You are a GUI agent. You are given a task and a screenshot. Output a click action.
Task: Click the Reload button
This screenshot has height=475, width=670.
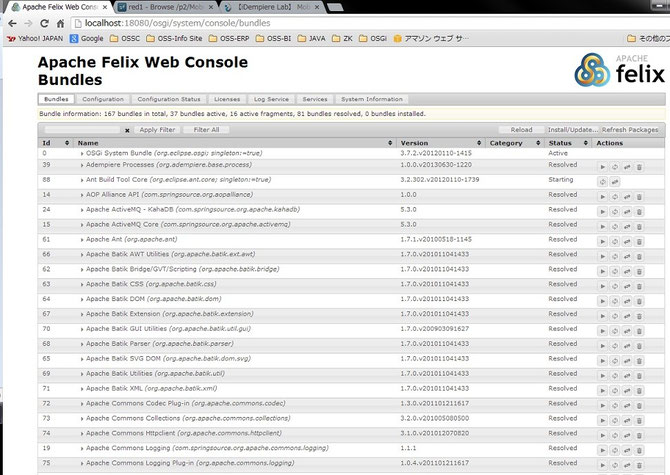click(521, 130)
